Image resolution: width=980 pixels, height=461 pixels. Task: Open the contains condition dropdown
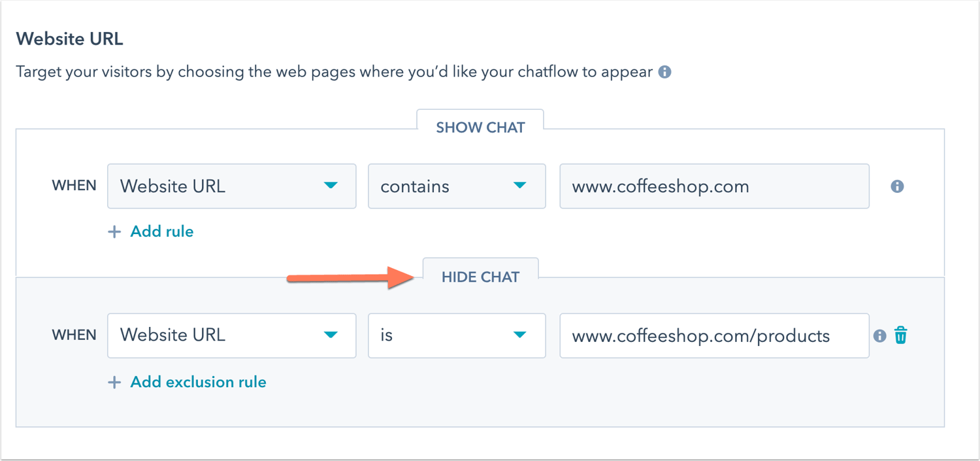tap(457, 186)
